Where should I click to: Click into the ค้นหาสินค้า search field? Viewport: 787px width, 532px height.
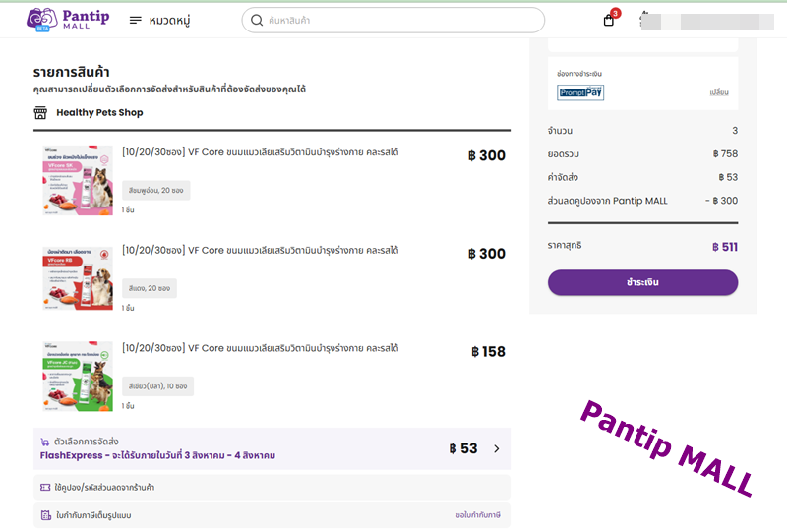[x=393, y=20]
